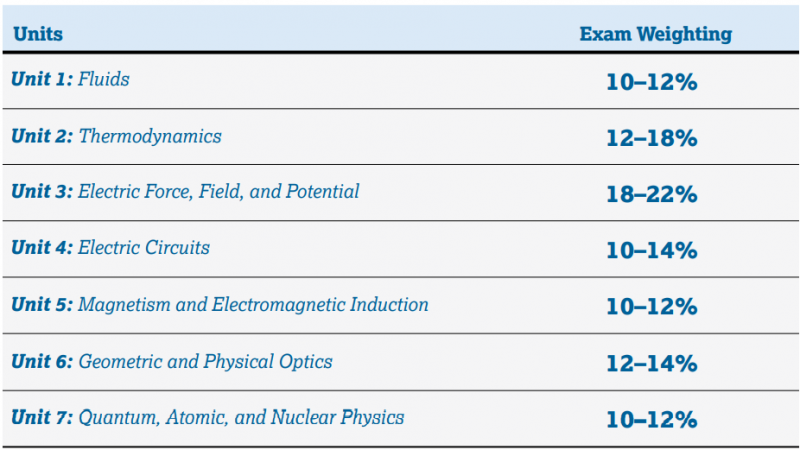Click the 10–12% weighting for Fluids

point(652,82)
